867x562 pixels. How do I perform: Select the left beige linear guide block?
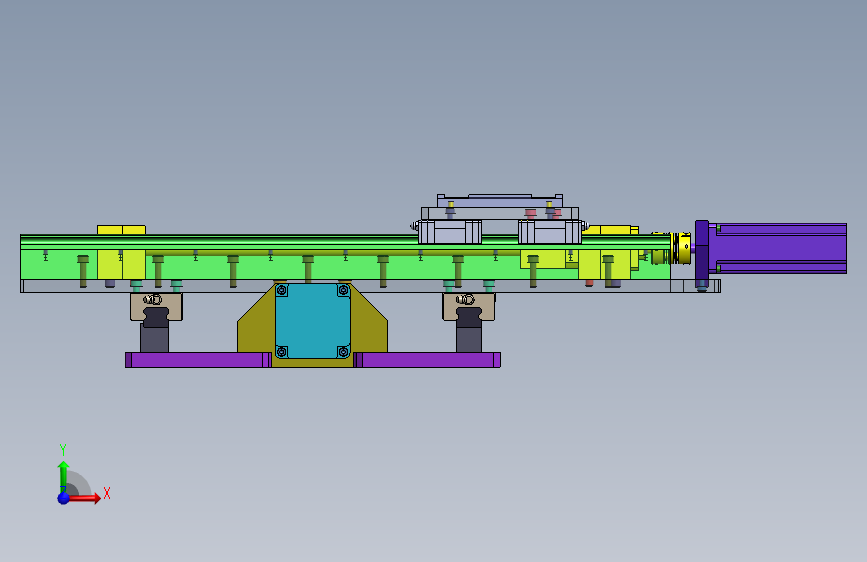(x=156, y=307)
